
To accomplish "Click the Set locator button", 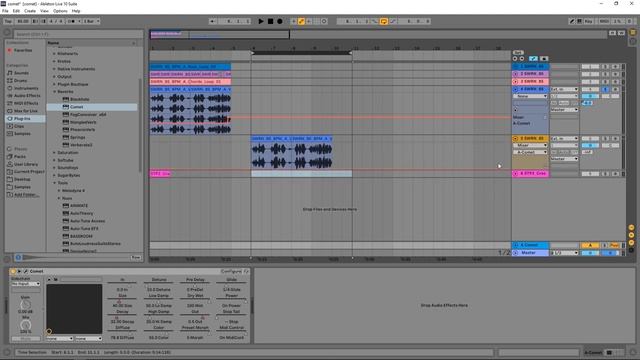I will [x=518, y=53].
